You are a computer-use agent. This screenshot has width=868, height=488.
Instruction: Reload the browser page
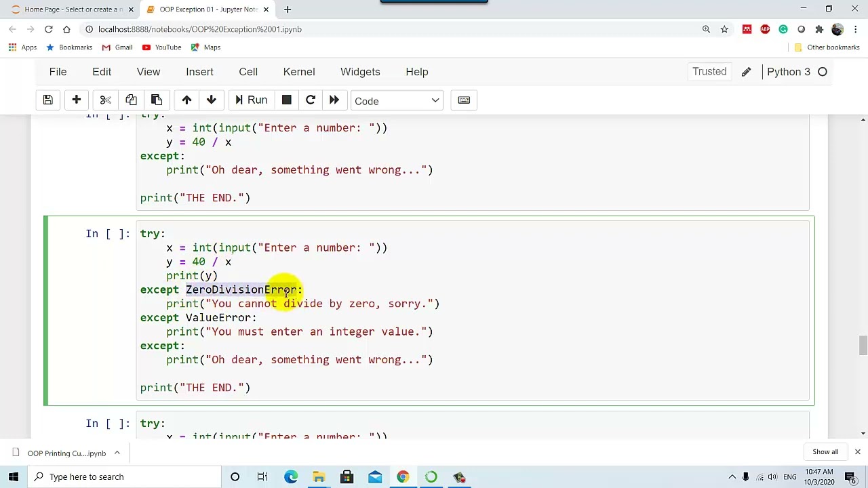coord(49,29)
